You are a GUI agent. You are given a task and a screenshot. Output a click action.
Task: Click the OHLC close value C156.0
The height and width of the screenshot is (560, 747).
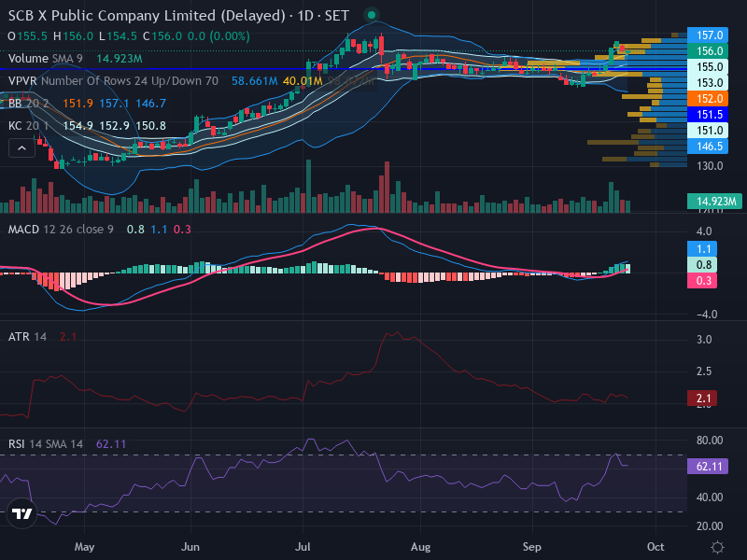click(162, 36)
